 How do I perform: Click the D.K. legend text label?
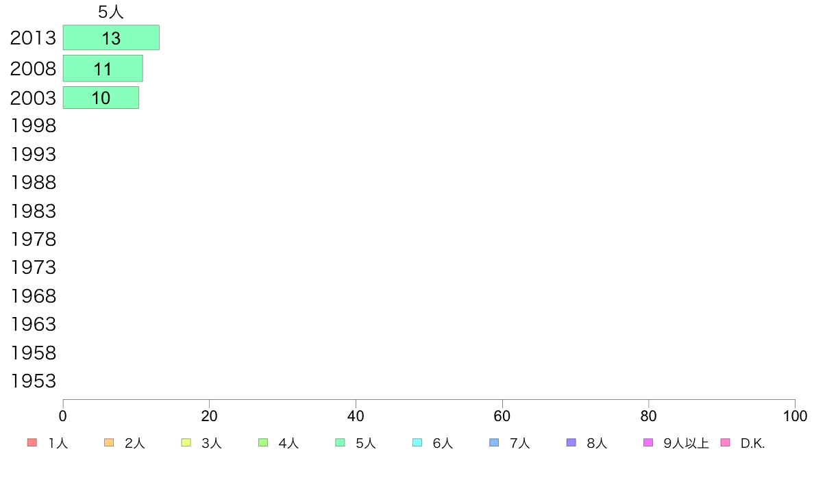[752, 443]
